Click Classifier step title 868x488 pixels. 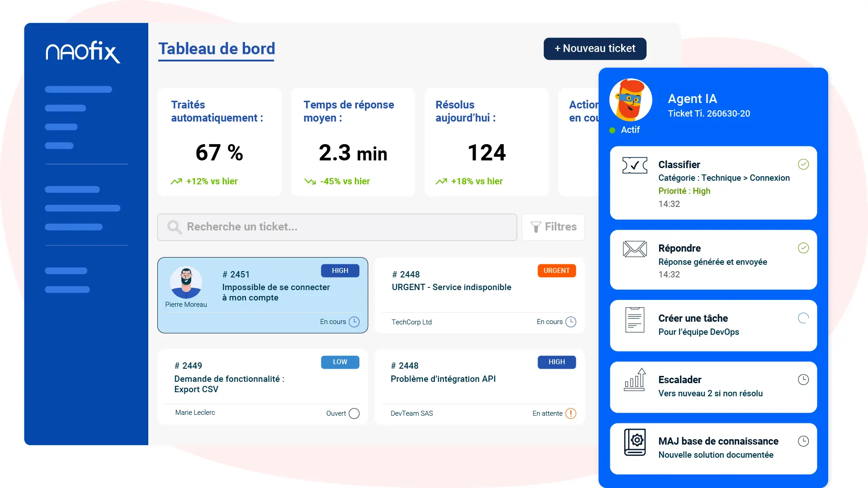pos(679,165)
